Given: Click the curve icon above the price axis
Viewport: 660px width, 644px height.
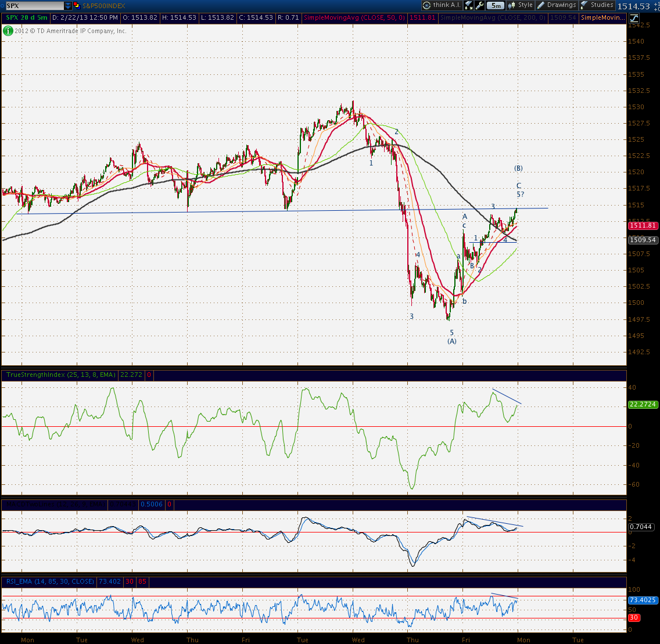Looking at the screenshot, I should click(x=634, y=17).
